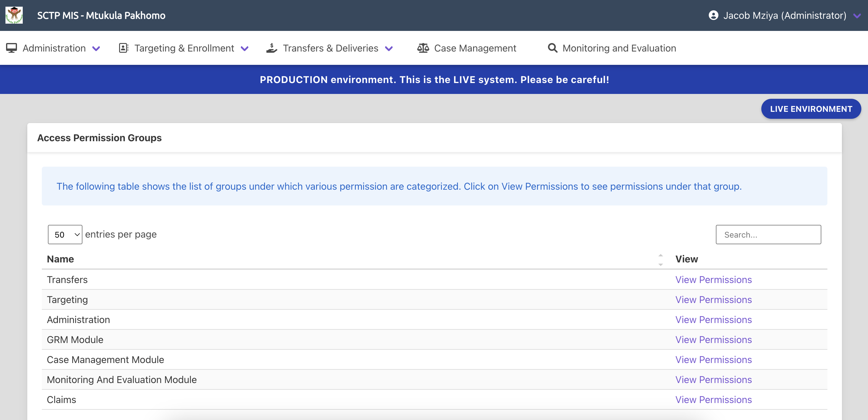Expand the Transfers & Deliveries chevron
Viewport: 868px width, 420px height.
(389, 48)
